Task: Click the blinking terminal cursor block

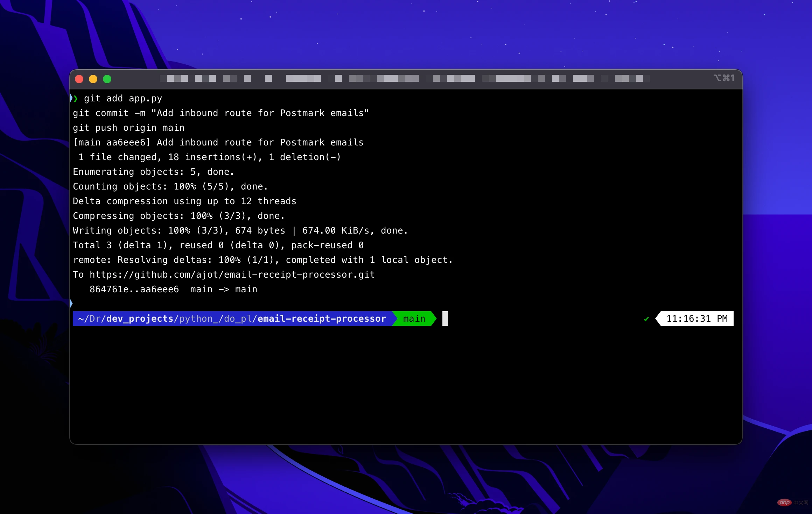Action: [445, 319]
